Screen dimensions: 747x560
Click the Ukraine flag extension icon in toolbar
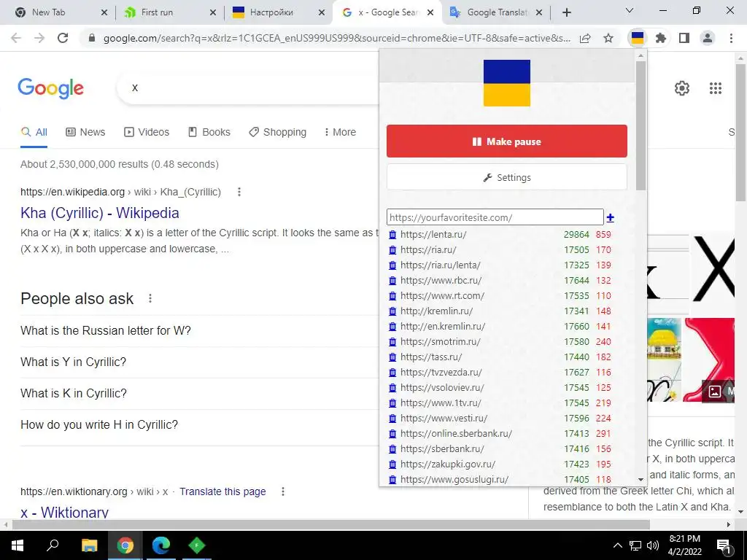click(x=637, y=38)
